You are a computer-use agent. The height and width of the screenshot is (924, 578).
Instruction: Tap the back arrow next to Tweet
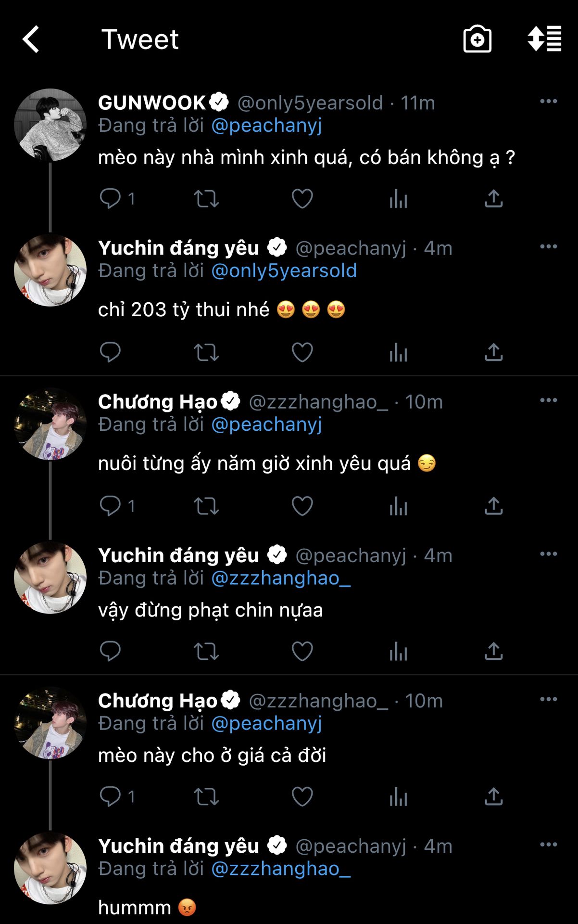[31, 39]
